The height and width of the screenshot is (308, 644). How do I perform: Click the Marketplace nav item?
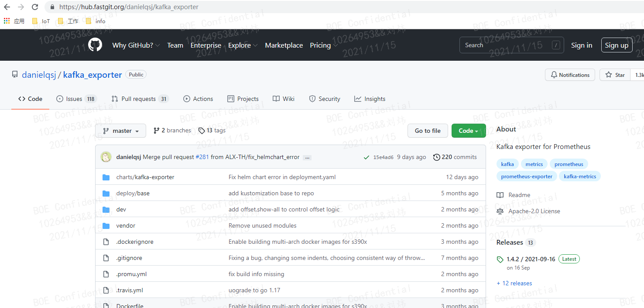point(284,45)
